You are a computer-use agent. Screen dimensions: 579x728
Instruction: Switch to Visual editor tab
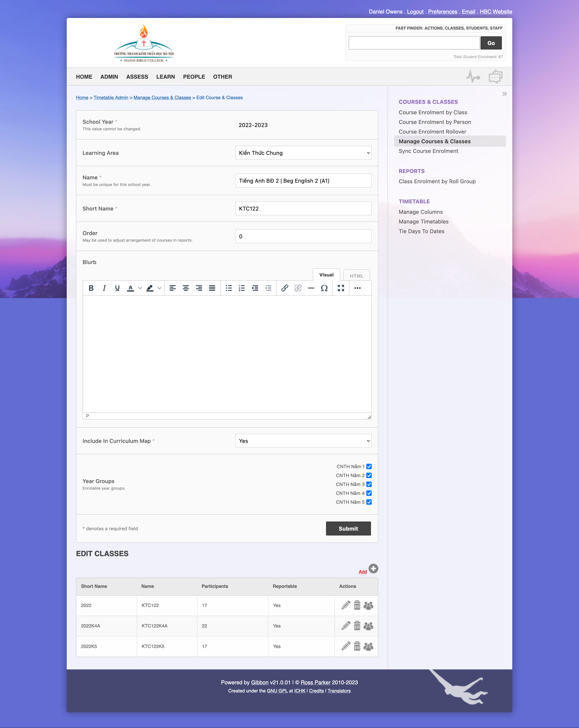326,274
